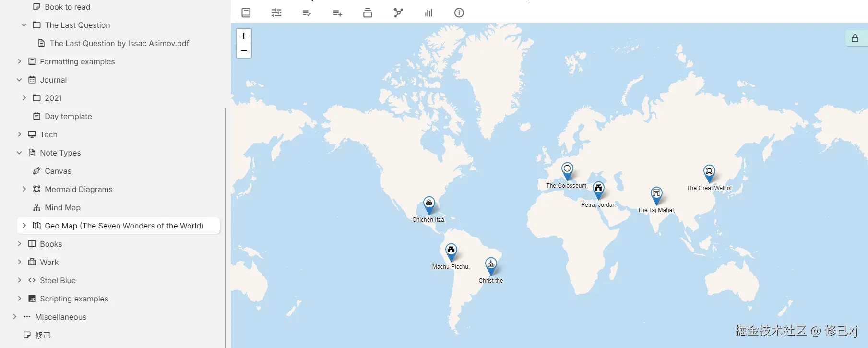Expand the Formatting examples note
This screenshot has width=868, height=348.
click(x=19, y=61)
